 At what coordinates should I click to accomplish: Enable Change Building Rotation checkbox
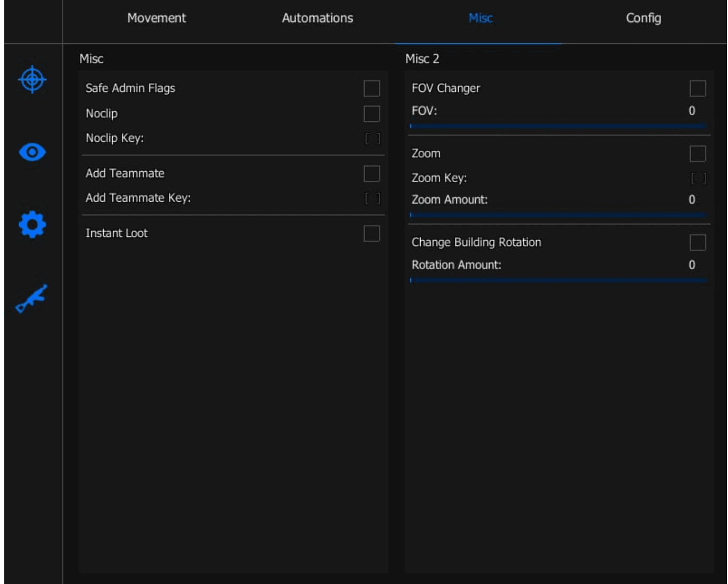(x=697, y=243)
